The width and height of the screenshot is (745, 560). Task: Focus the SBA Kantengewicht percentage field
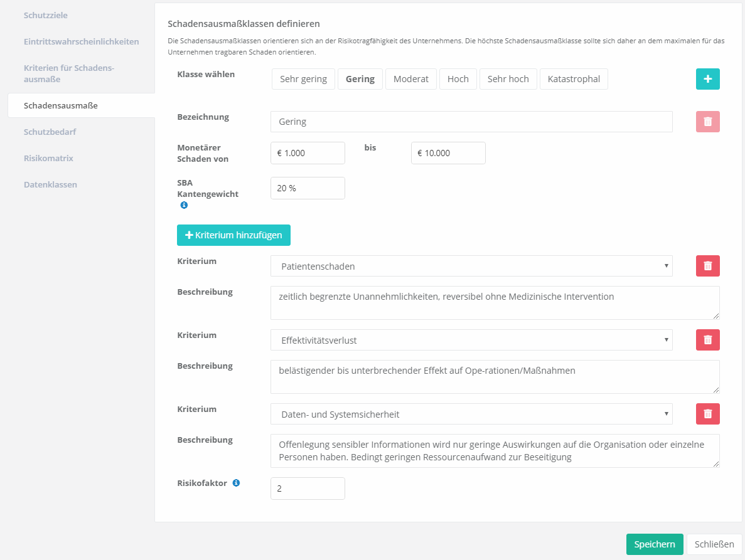pos(308,188)
